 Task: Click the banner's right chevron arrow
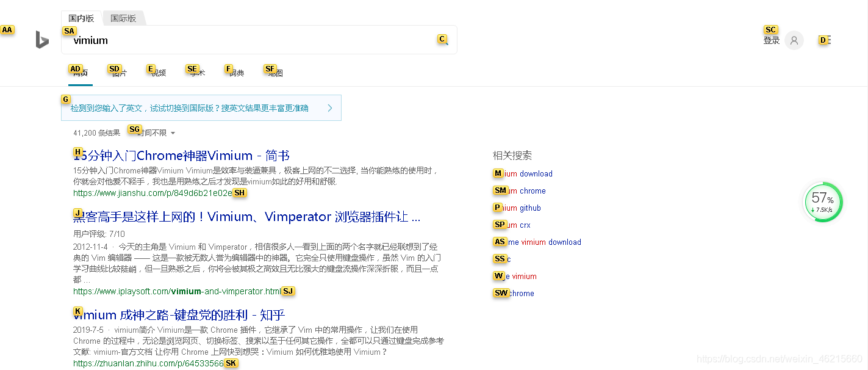(330, 108)
